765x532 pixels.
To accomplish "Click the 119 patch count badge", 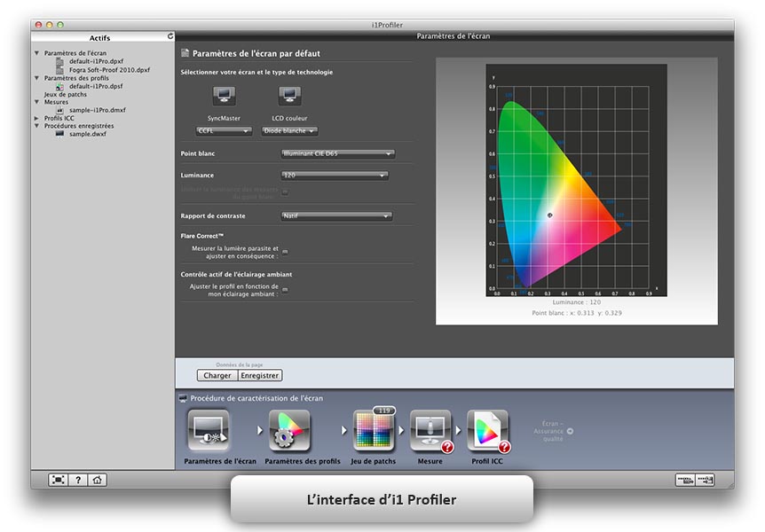I will click(x=384, y=411).
